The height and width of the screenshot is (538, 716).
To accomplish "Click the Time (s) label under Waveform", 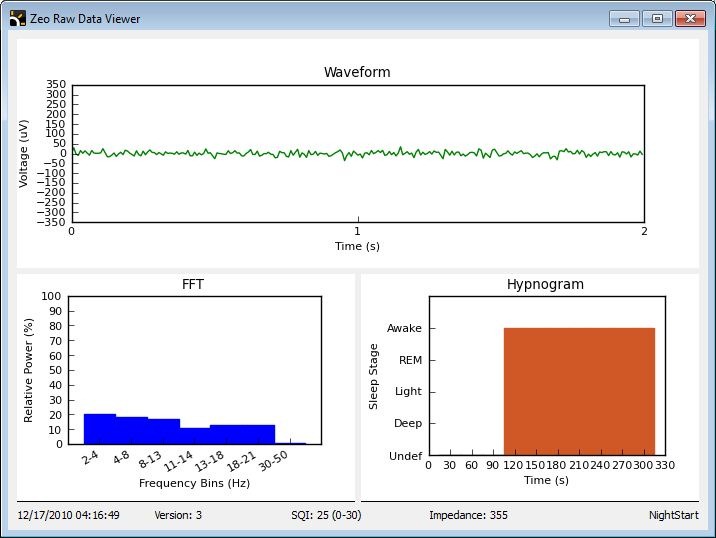I will 357,246.
